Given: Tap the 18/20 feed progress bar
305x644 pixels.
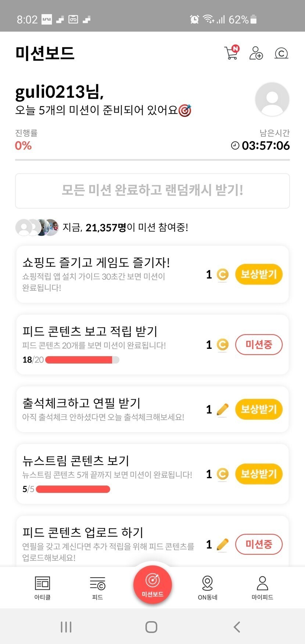Looking at the screenshot, I should point(82,359).
